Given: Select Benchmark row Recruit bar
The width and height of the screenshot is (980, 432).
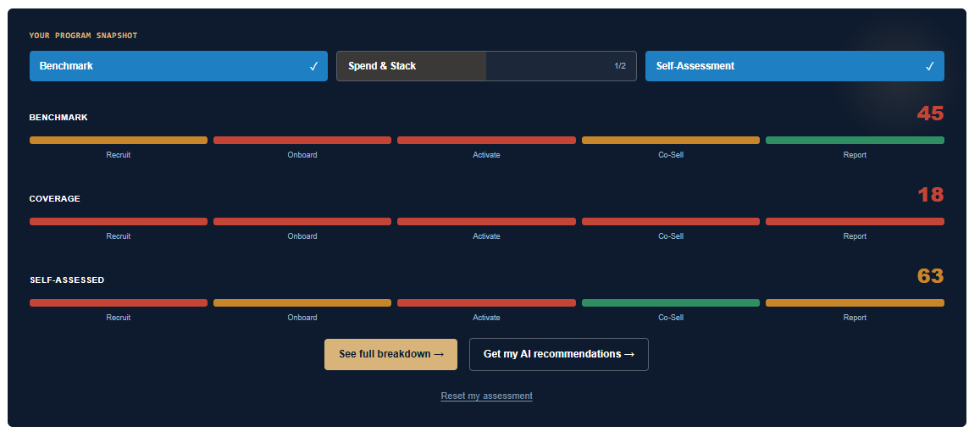Looking at the screenshot, I should [x=118, y=140].
